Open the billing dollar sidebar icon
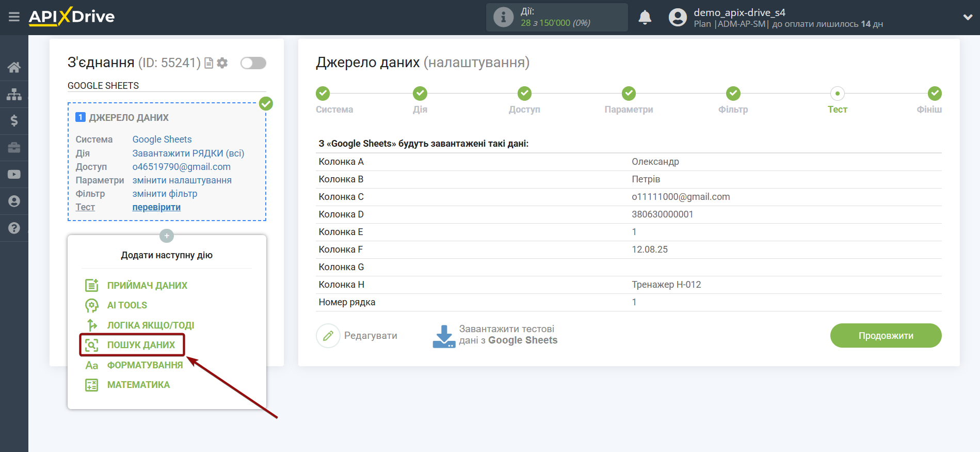The width and height of the screenshot is (980, 452). coord(14,120)
